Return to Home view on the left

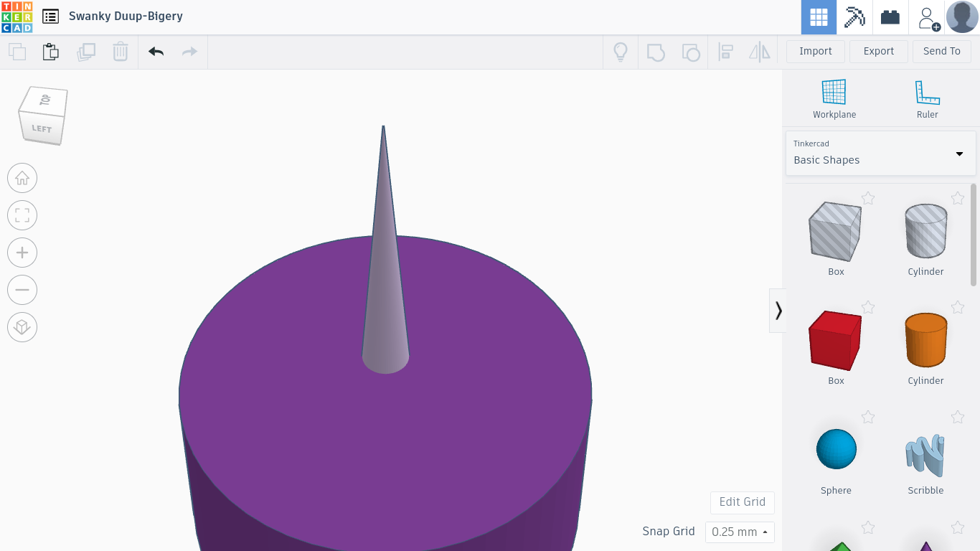click(x=22, y=178)
